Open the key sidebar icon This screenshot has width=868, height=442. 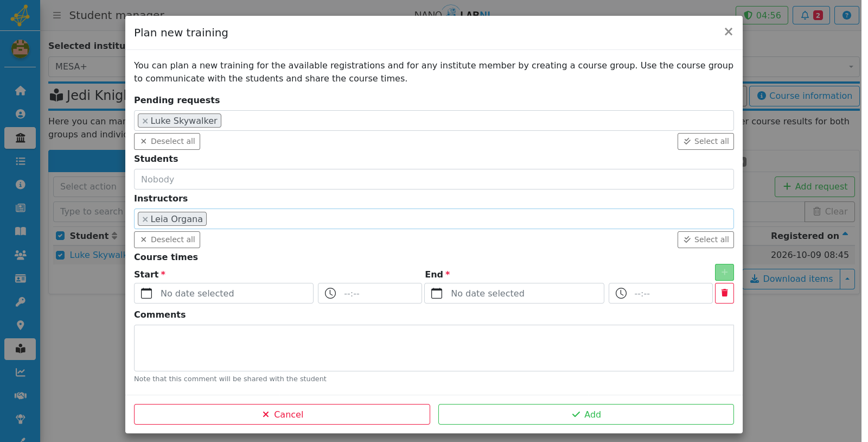(x=20, y=302)
